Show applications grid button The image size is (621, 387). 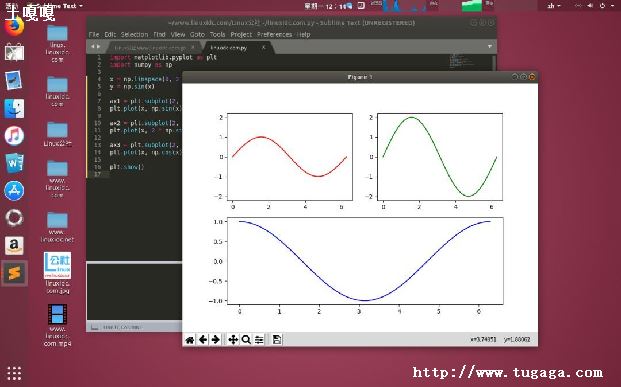14,373
